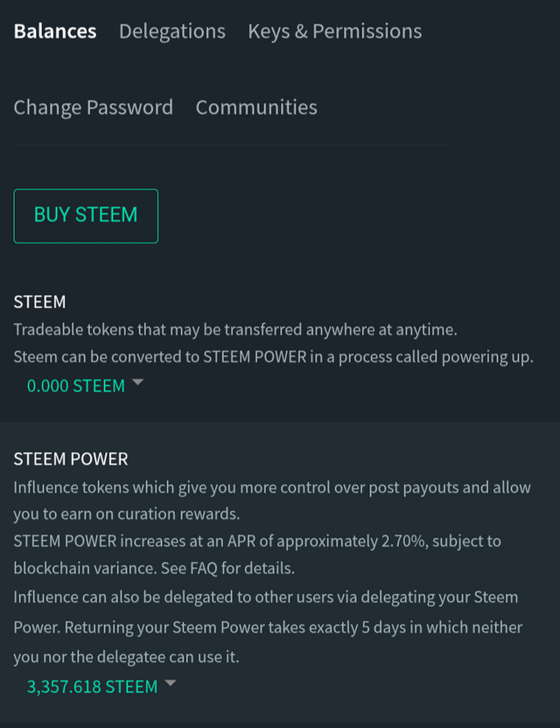Open the 0.000 STEEM balance menu
Screen dimensions: 560x728
76,386
